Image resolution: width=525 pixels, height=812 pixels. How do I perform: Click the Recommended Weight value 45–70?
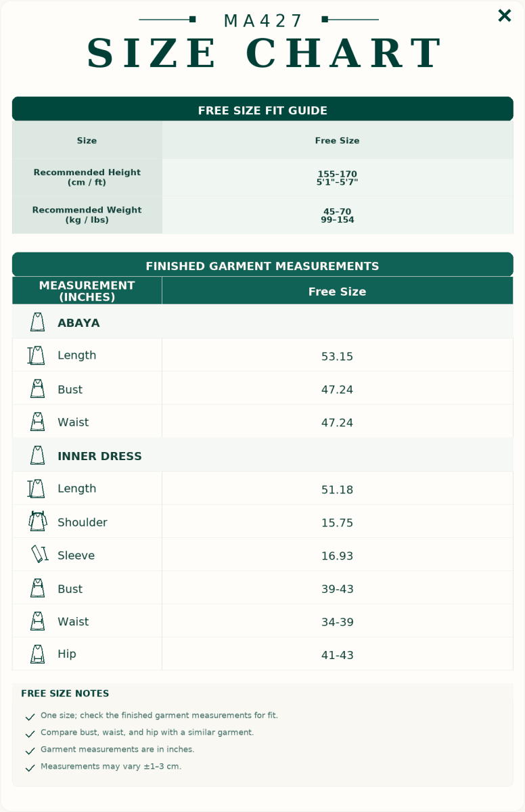[337, 212]
